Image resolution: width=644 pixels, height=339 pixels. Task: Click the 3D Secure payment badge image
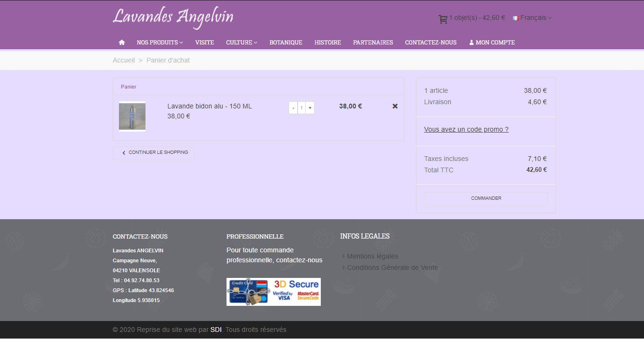click(x=273, y=292)
